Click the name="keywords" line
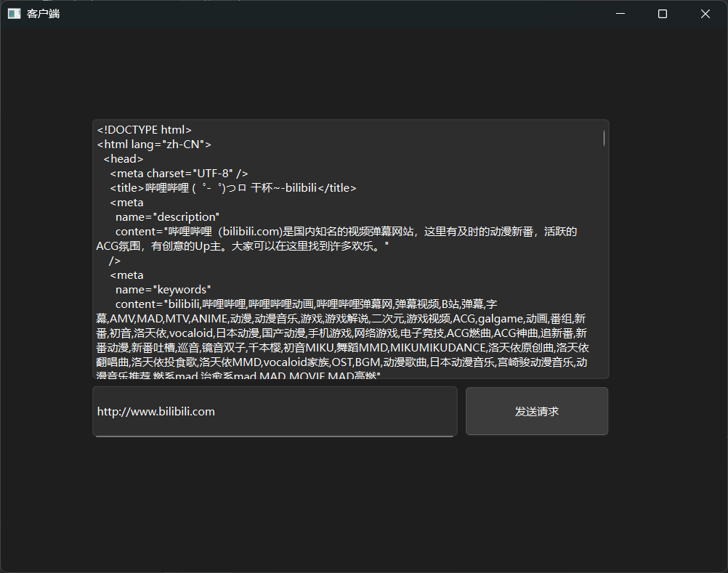The image size is (728, 573). pyautogui.click(x=163, y=290)
